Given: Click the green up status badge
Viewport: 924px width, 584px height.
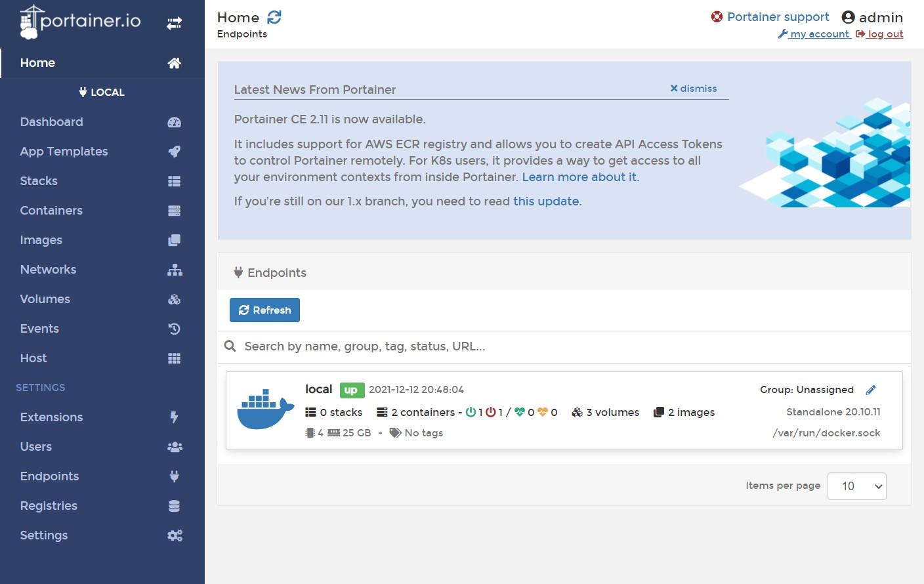Looking at the screenshot, I should [352, 390].
